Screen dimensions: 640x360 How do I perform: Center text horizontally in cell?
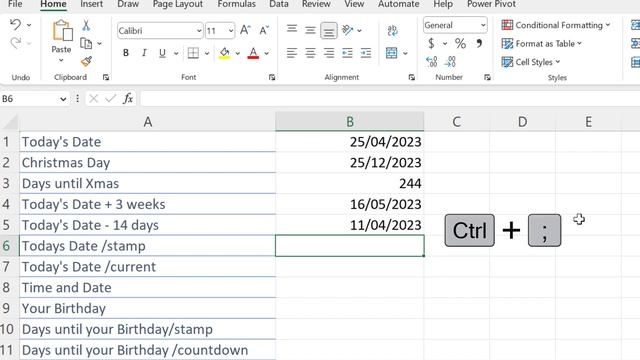[310, 53]
